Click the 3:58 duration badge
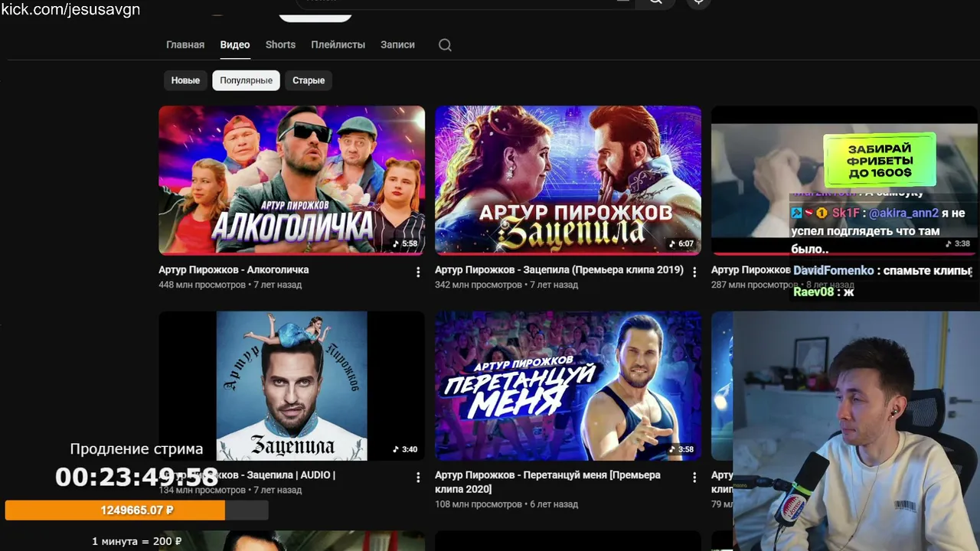This screenshot has height=551, width=980. tap(681, 449)
